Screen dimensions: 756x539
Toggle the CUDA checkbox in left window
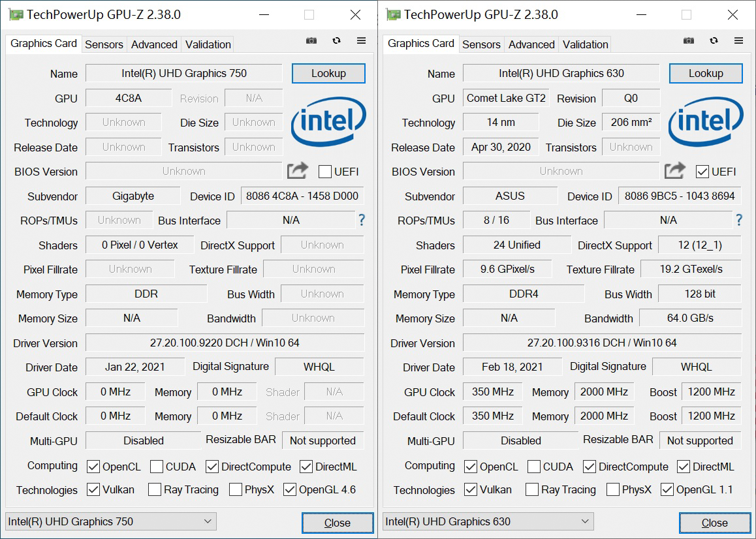[156, 467]
